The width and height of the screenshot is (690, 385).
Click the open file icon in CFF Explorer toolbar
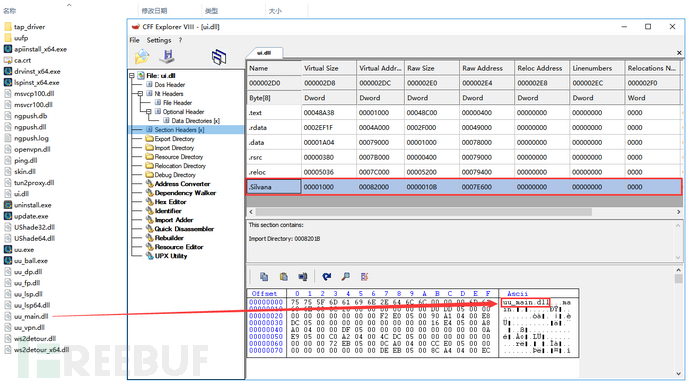tap(142, 56)
